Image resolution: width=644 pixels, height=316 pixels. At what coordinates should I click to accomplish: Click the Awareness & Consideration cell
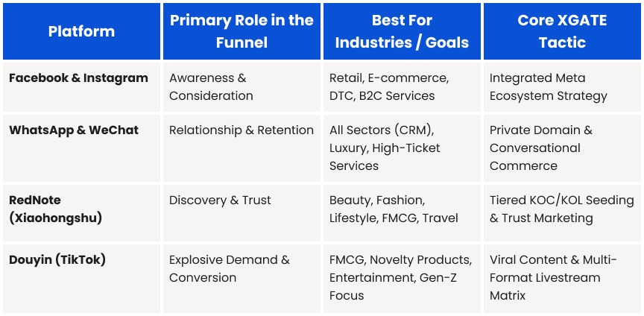pos(211,87)
